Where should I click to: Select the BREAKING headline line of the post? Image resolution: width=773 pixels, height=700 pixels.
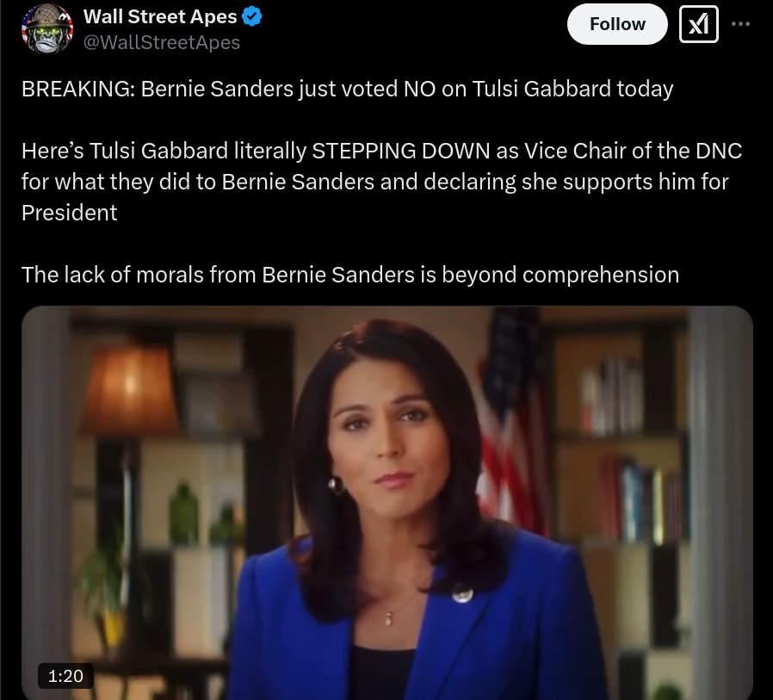pos(347,90)
